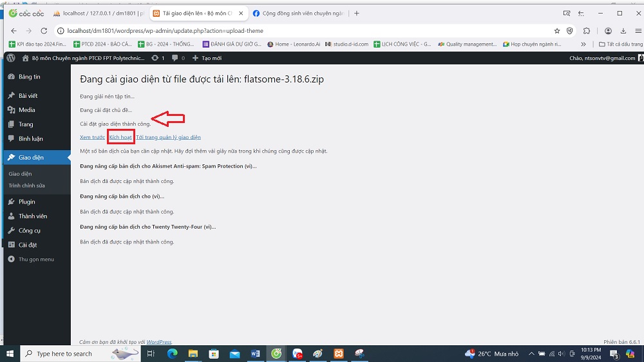644x362 pixels.
Task: Switch to the localhost phpMyAdmin tab
Action: click(99, 13)
